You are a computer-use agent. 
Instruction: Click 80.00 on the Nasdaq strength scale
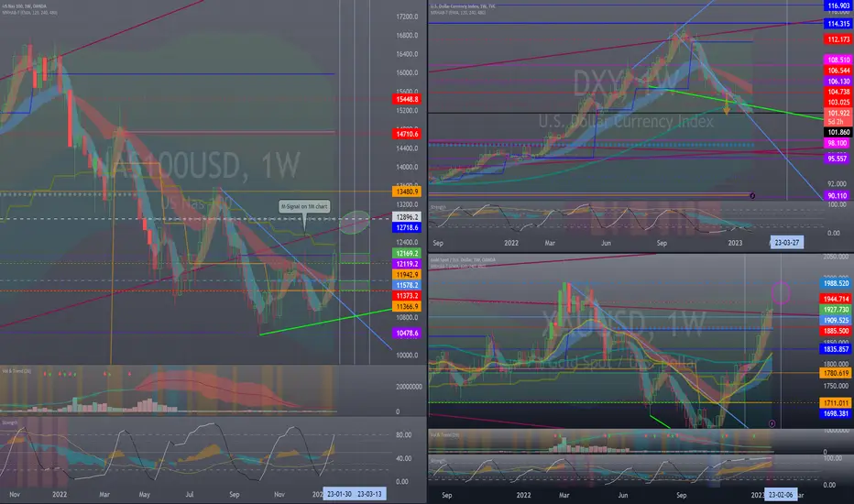point(403,434)
